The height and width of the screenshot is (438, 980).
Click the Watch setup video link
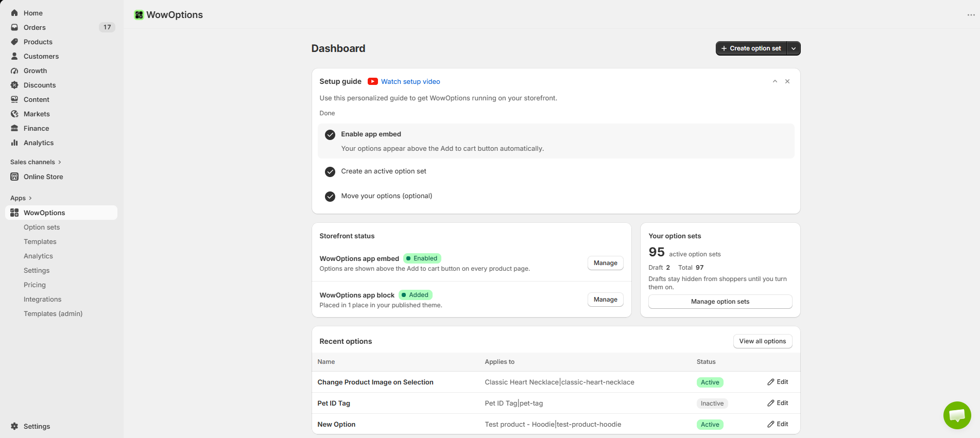[410, 81]
